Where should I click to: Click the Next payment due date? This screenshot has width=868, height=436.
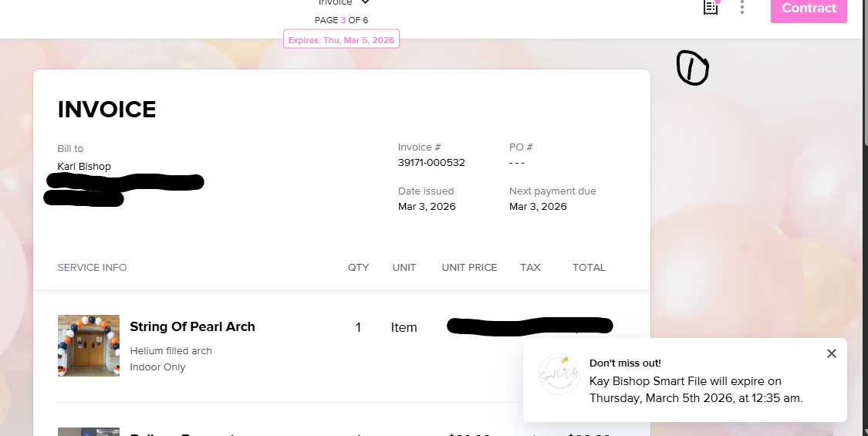[x=538, y=207]
